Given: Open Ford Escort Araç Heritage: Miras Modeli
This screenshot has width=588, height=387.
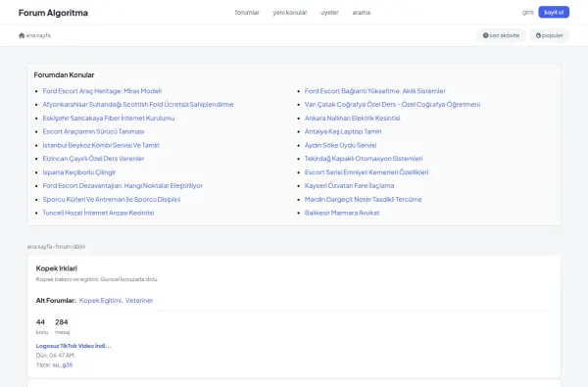Looking at the screenshot, I should [102, 91].
